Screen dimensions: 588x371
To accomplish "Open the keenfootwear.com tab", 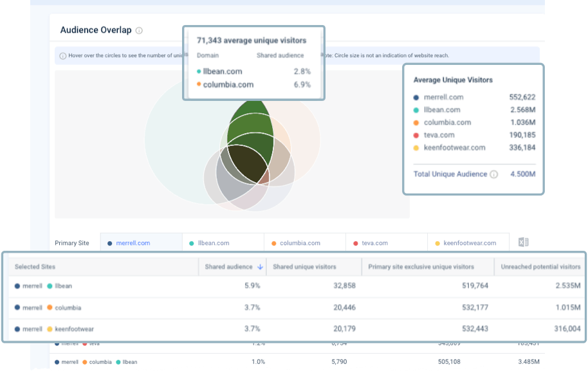I will (469, 243).
